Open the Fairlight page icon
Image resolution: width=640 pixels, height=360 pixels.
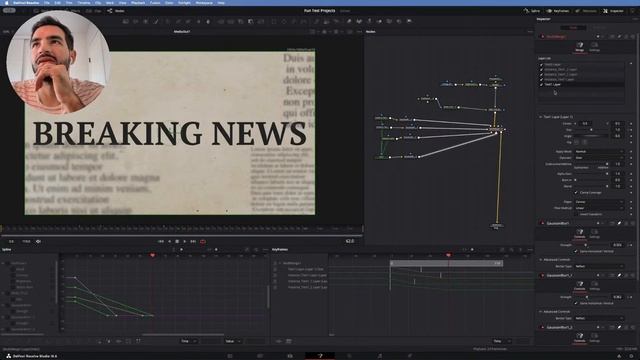[380, 356]
